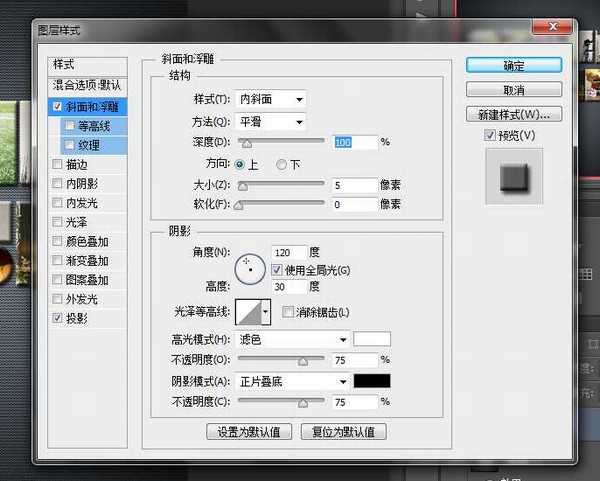Click the white highlight color swatch

[372, 339]
